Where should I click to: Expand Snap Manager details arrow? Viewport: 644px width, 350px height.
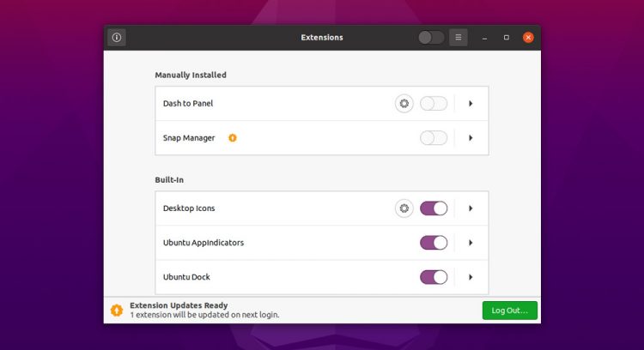(x=471, y=138)
